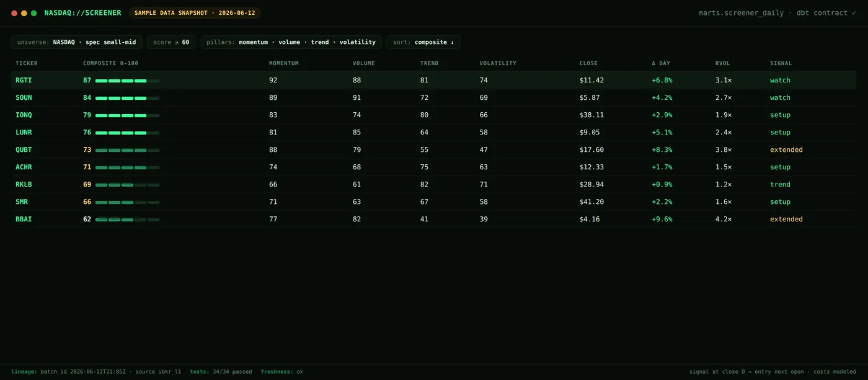This screenshot has height=380, width=868.
Task: Sort by COMPOSITE 0-100 column header
Action: click(x=111, y=63)
